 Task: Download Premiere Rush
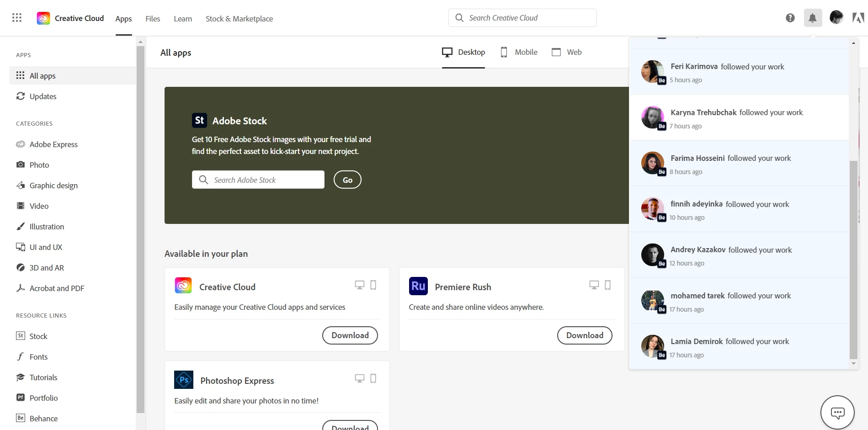pos(585,335)
